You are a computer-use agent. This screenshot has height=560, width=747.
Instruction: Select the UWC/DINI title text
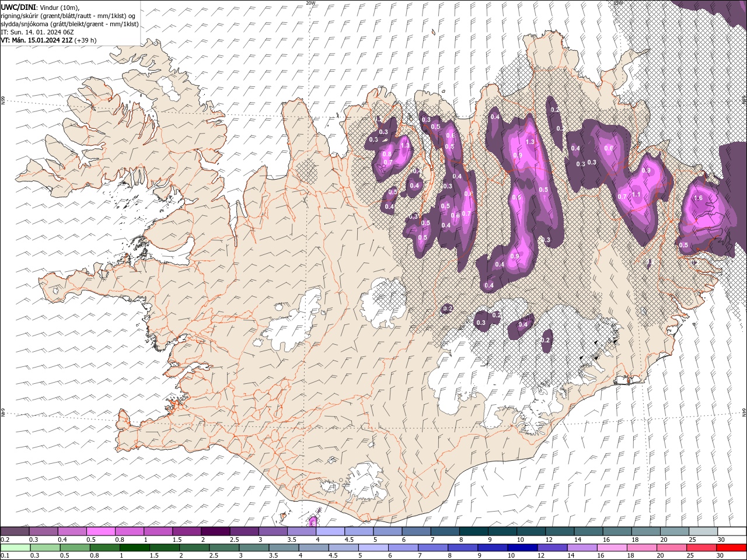click(19, 6)
